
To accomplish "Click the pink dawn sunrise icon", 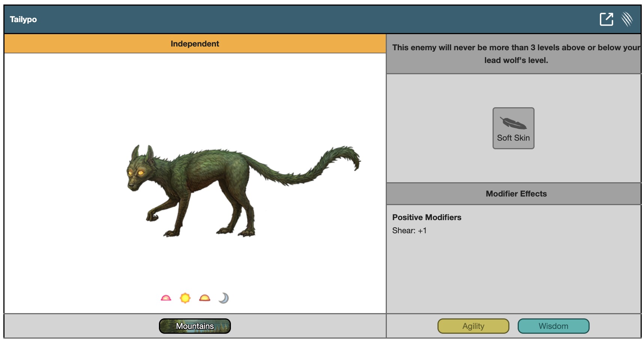I will click(166, 298).
